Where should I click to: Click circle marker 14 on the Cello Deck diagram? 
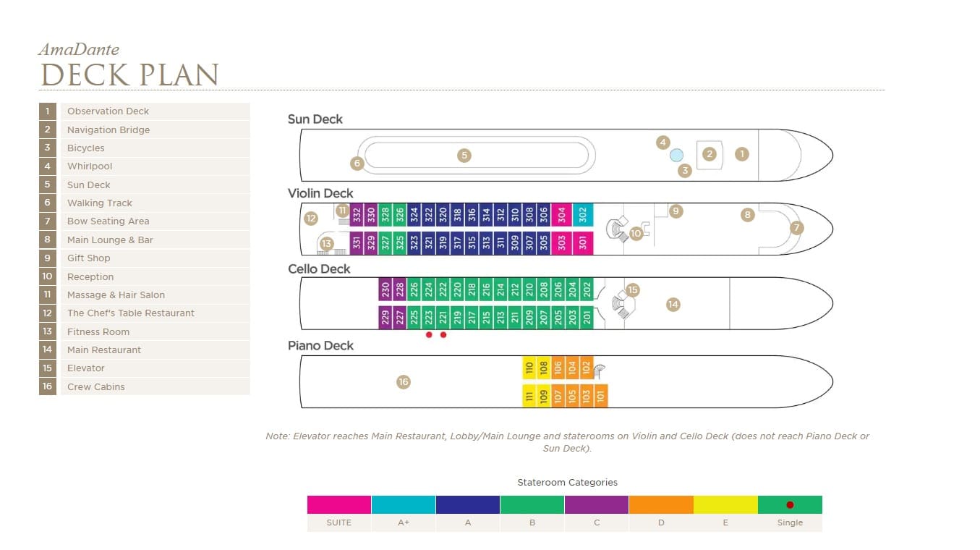coord(673,305)
